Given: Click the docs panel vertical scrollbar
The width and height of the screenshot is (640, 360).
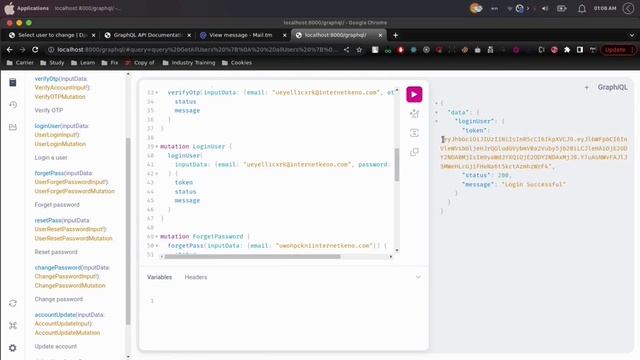Looking at the screenshot, I should [128, 231].
